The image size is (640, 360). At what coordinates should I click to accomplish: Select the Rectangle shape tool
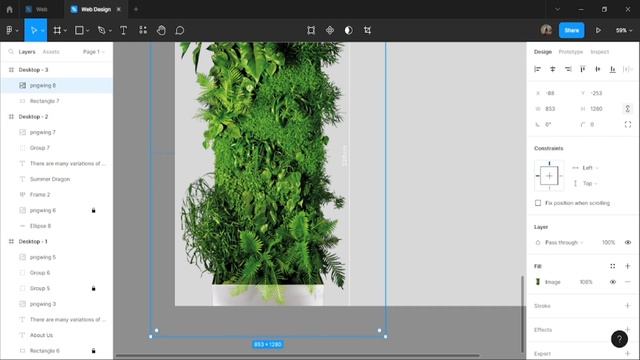click(x=79, y=30)
